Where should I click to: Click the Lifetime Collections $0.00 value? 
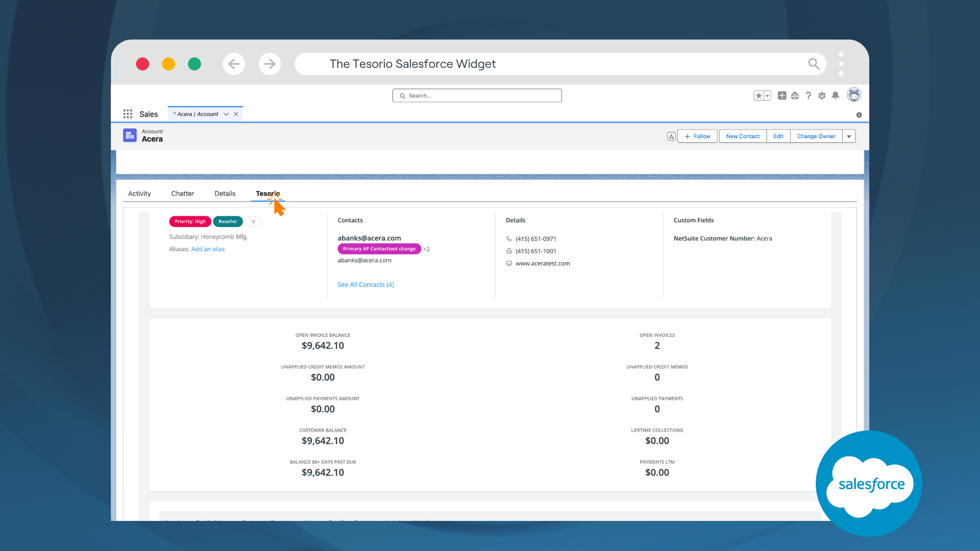(x=657, y=440)
